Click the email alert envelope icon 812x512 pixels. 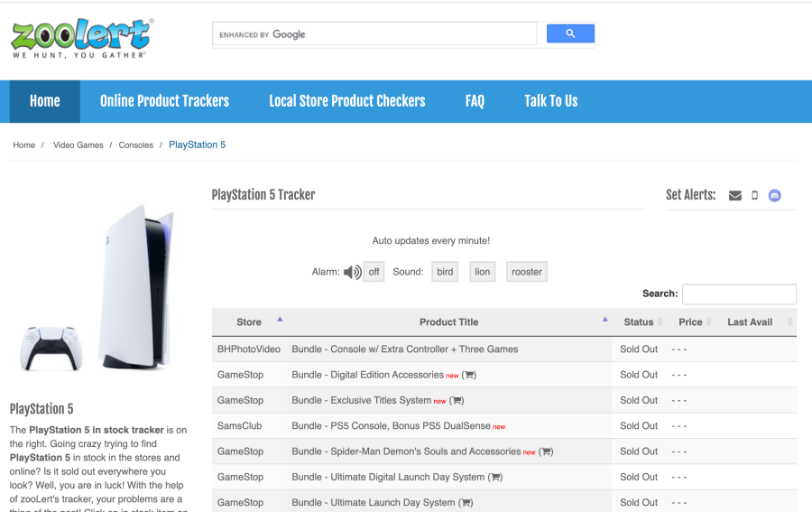(735, 196)
